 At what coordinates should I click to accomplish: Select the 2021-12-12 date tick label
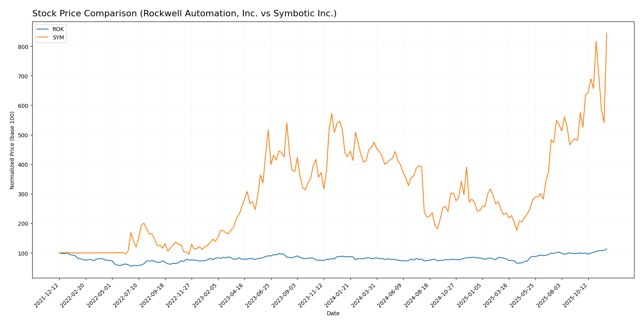[48, 295]
